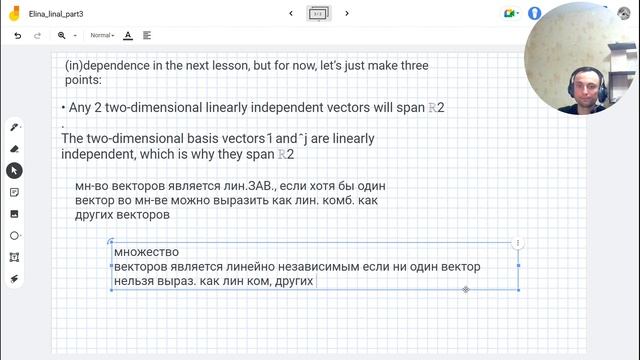The width and height of the screenshot is (640, 360).
Task: Go to the next frame
Action: point(347,13)
